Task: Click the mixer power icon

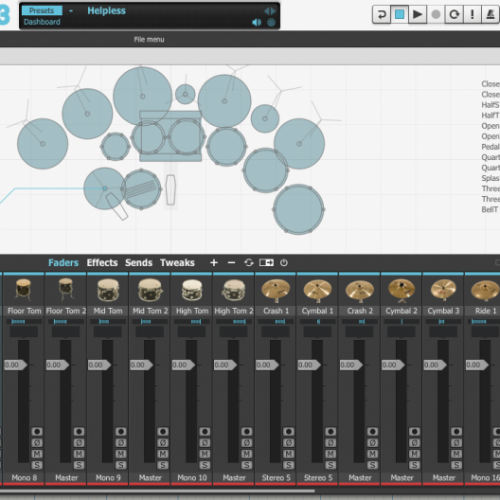Action: pyautogui.click(x=284, y=263)
